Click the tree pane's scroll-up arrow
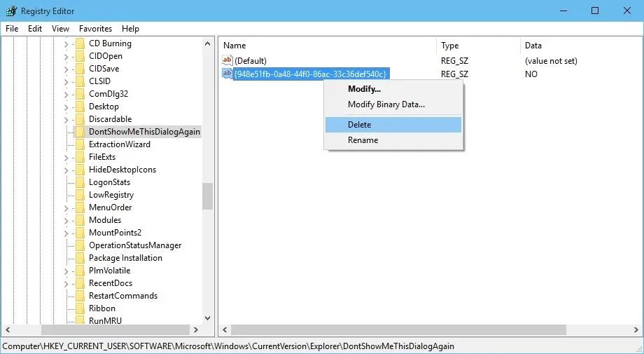The image size is (644, 354). click(207, 43)
